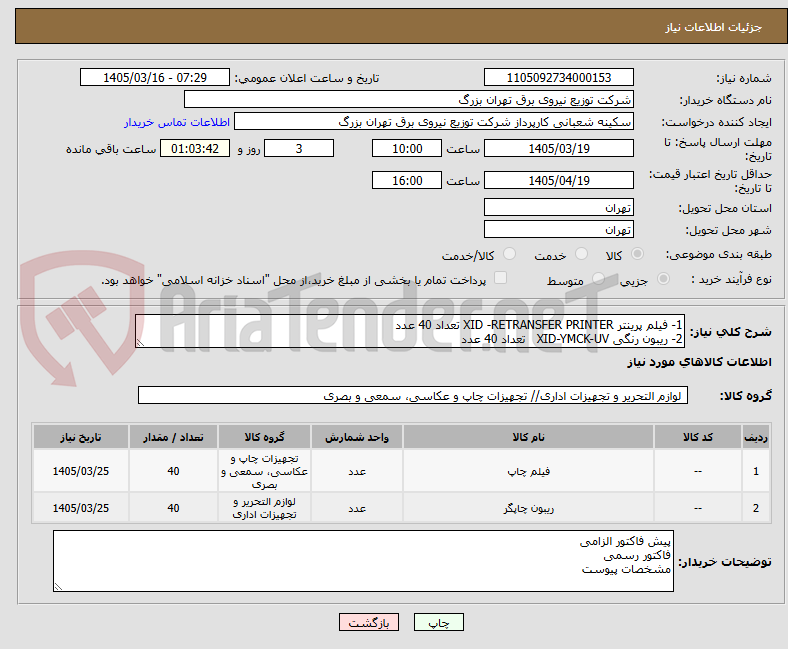Click the quantity 40 in فیلم چاپ row
This screenshot has width=788, height=649.
pos(173,471)
